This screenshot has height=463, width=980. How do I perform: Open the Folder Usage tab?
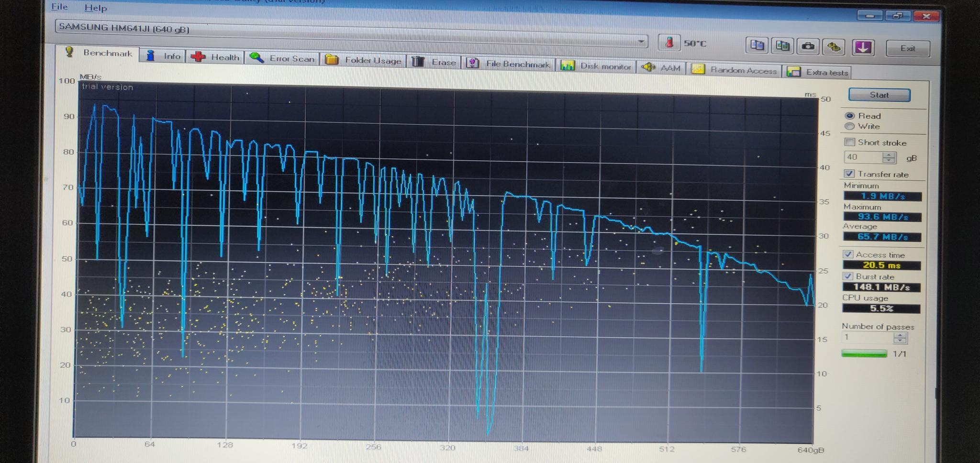363,60
